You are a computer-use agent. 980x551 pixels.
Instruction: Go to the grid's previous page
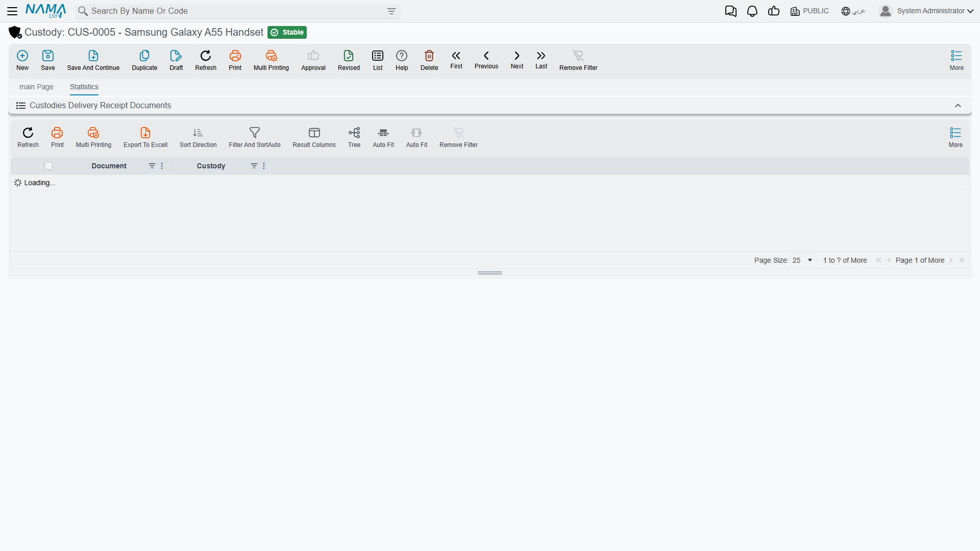(889, 260)
